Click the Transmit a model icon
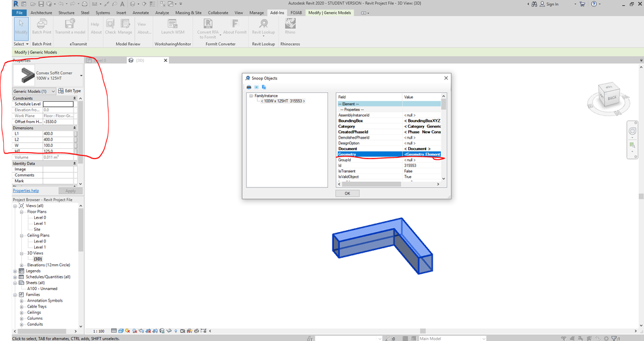Image resolution: width=644 pixels, height=341 pixels. [x=70, y=26]
